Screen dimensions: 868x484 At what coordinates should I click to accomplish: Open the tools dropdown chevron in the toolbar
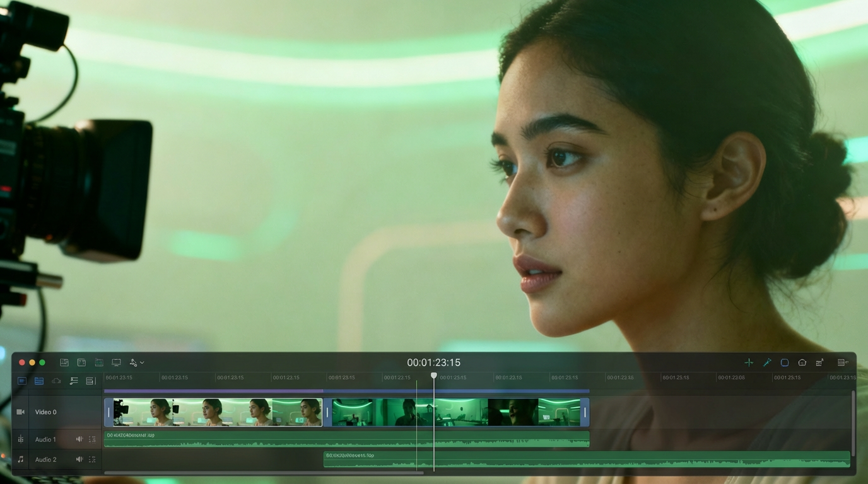click(x=142, y=362)
